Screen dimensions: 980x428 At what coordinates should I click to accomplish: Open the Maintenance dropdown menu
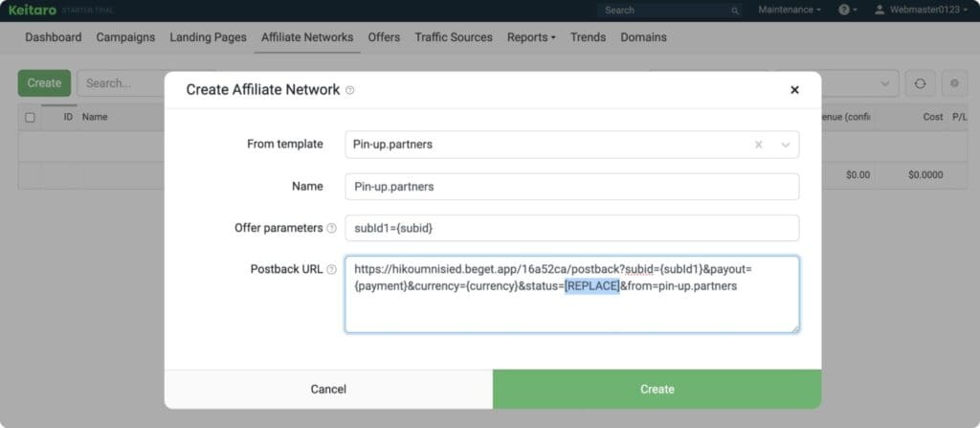pos(790,10)
